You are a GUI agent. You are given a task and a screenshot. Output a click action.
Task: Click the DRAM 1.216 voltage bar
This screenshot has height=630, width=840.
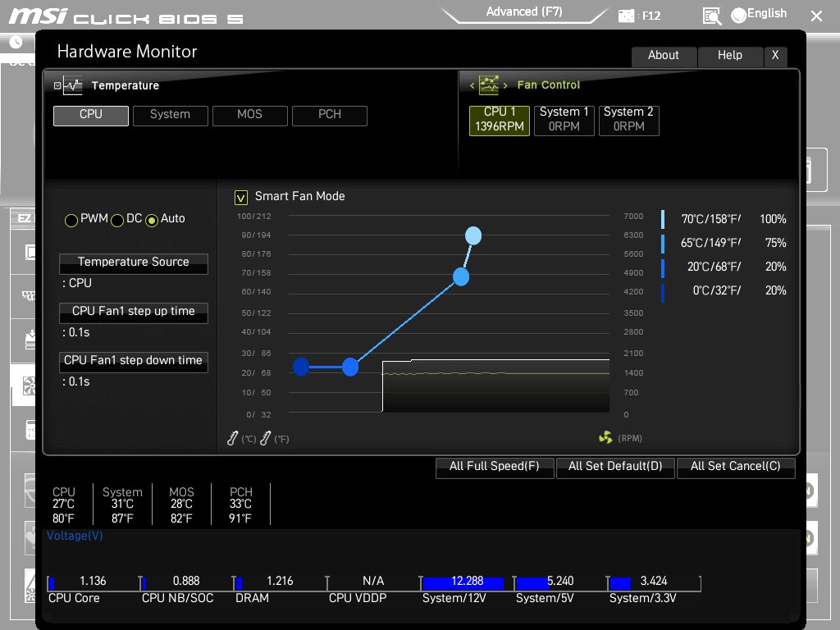pos(280,583)
